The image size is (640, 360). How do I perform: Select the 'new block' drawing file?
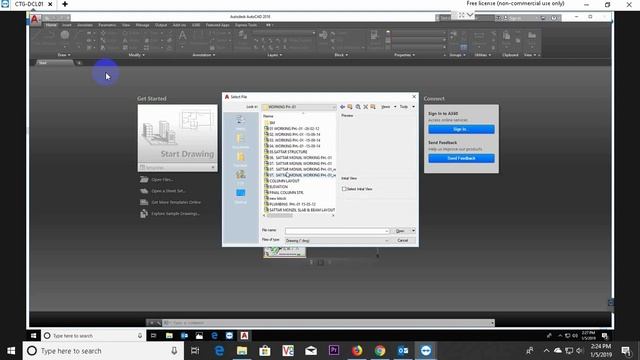tap(275, 198)
